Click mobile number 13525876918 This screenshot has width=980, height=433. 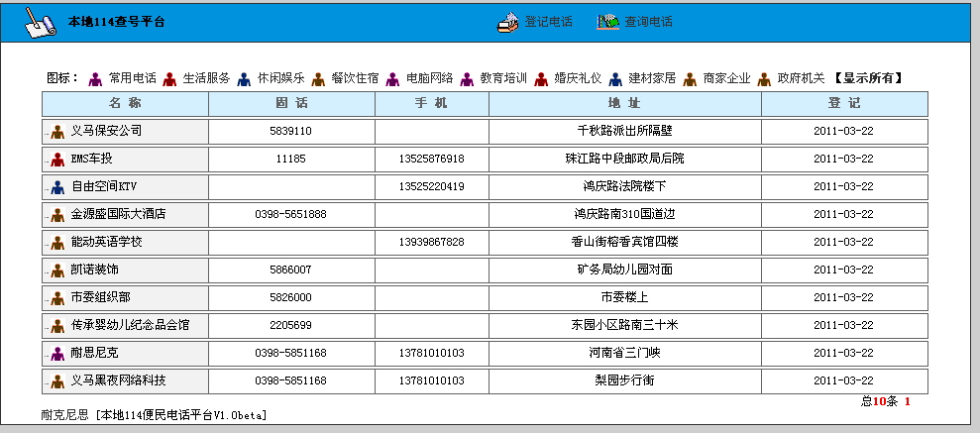tap(431, 159)
